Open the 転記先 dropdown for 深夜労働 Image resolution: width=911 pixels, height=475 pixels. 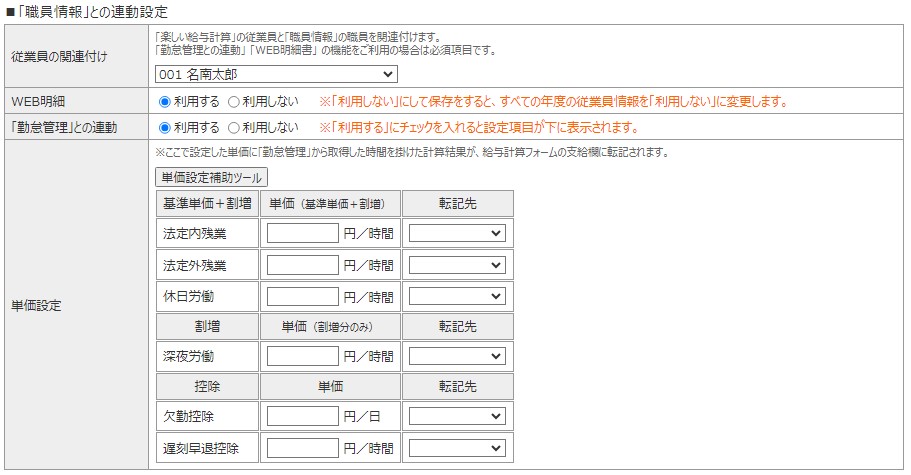457,356
